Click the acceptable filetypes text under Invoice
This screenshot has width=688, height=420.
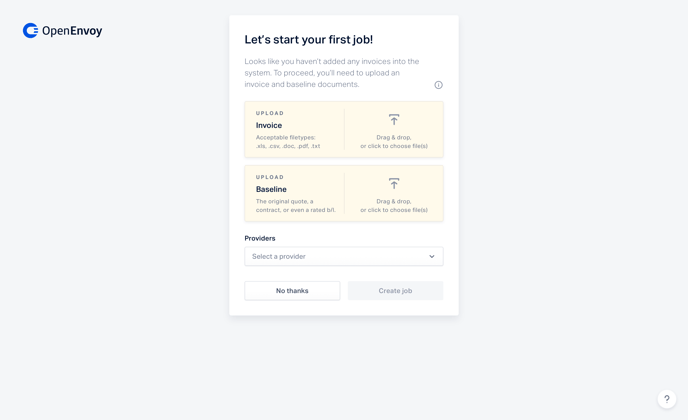[288, 142]
